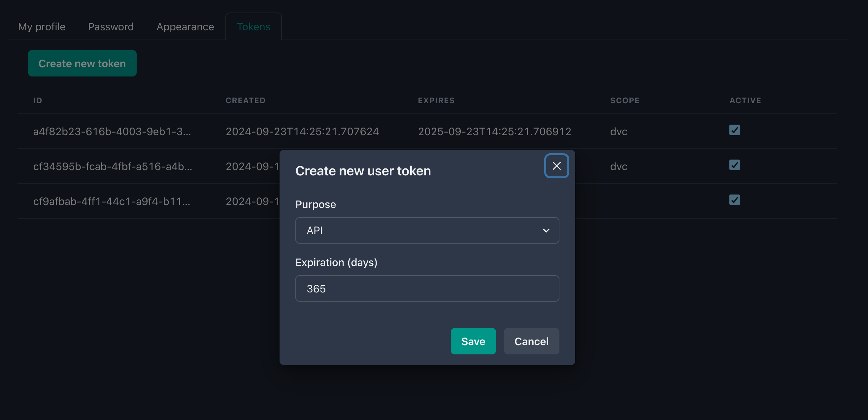Close the Create new user token dialog

(x=556, y=165)
